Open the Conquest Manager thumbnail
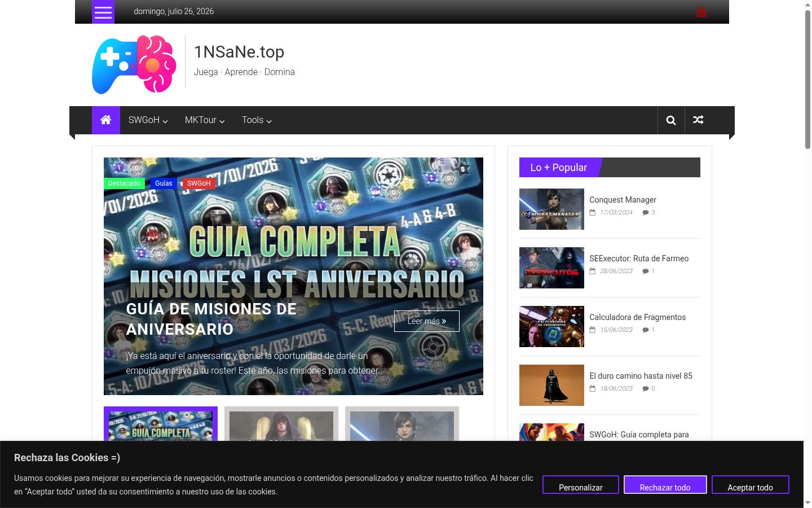This screenshot has width=812, height=508. pyautogui.click(x=551, y=209)
